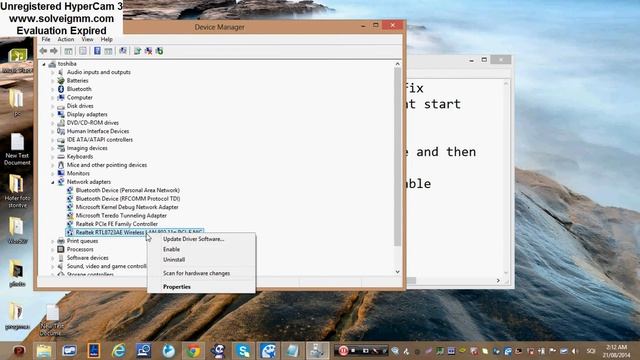Select the Realtek RTL8723AE Wireless LAN adapter
Viewport: 640px width, 360px height.
(x=135, y=233)
